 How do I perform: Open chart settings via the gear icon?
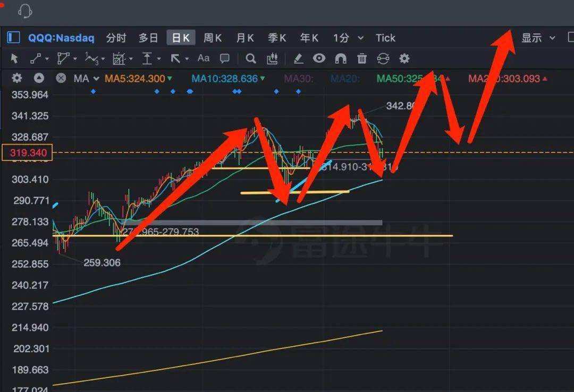[x=404, y=58]
